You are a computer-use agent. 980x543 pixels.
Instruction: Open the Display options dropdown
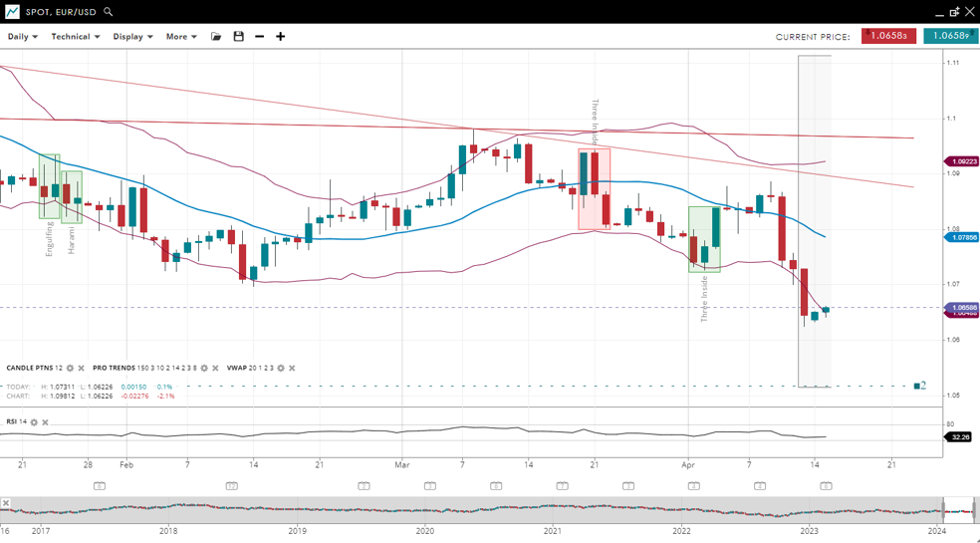tap(132, 37)
